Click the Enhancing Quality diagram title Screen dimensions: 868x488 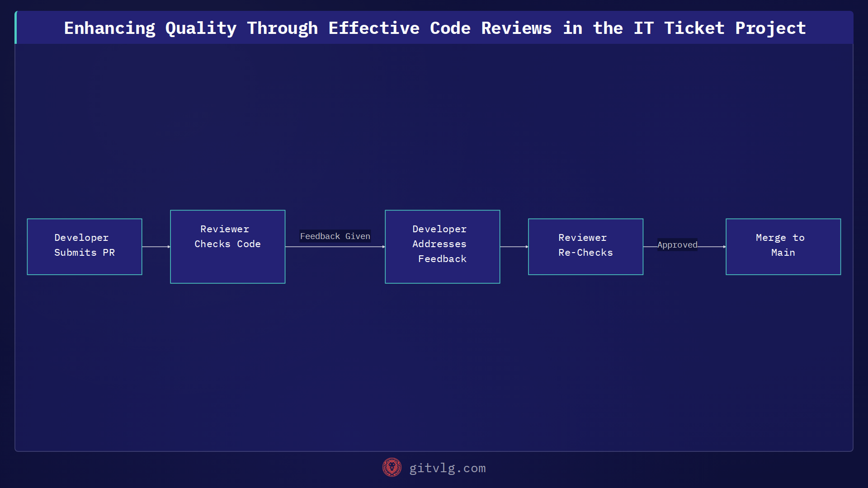(x=434, y=28)
